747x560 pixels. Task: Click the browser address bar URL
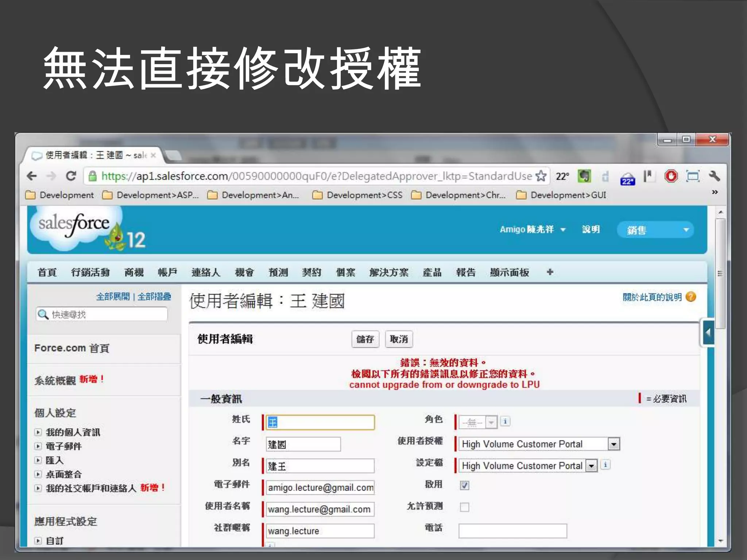tap(316, 176)
